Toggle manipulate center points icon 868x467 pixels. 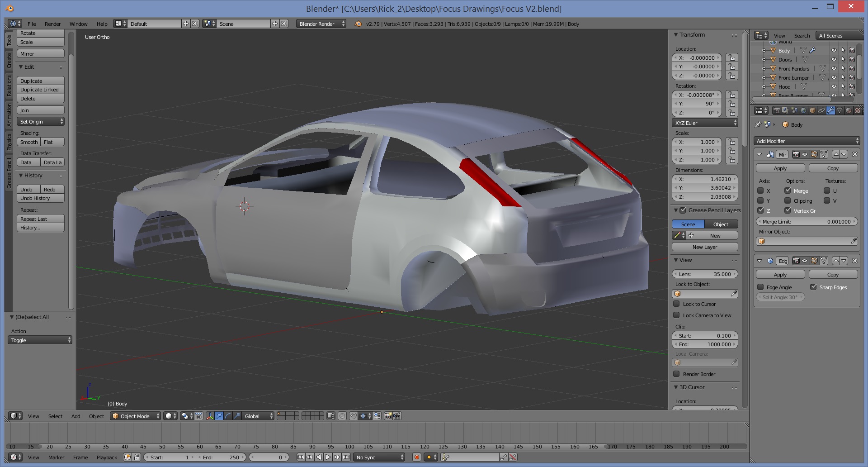point(199,416)
